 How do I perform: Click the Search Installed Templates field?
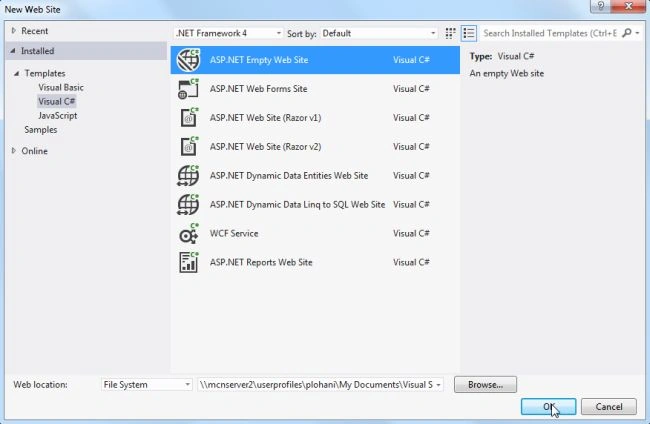pyautogui.click(x=551, y=33)
